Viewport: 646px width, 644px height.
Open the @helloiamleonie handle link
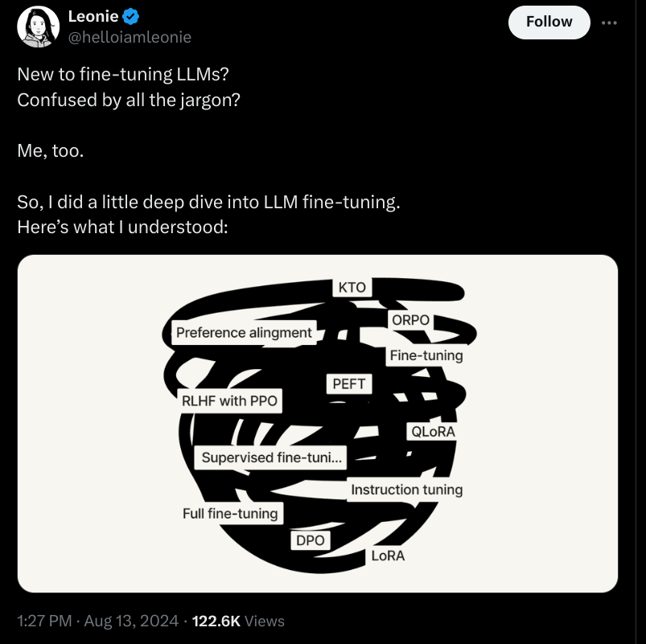pyautogui.click(x=130, y=37)
